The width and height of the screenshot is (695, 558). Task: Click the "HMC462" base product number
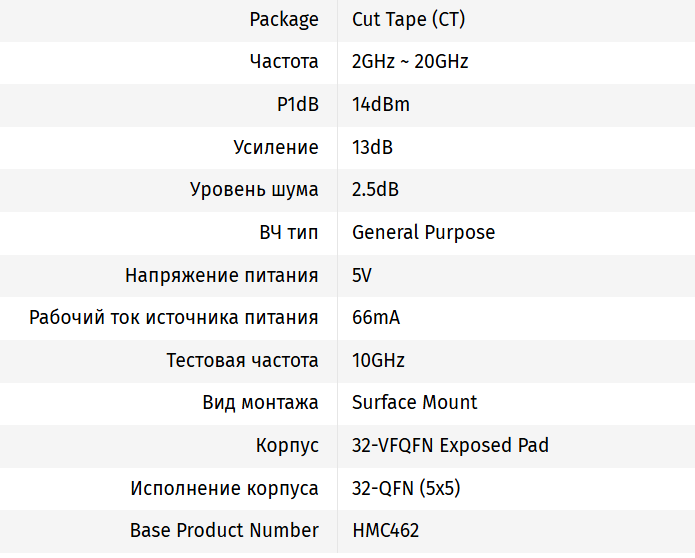click(x=386, y=530)
